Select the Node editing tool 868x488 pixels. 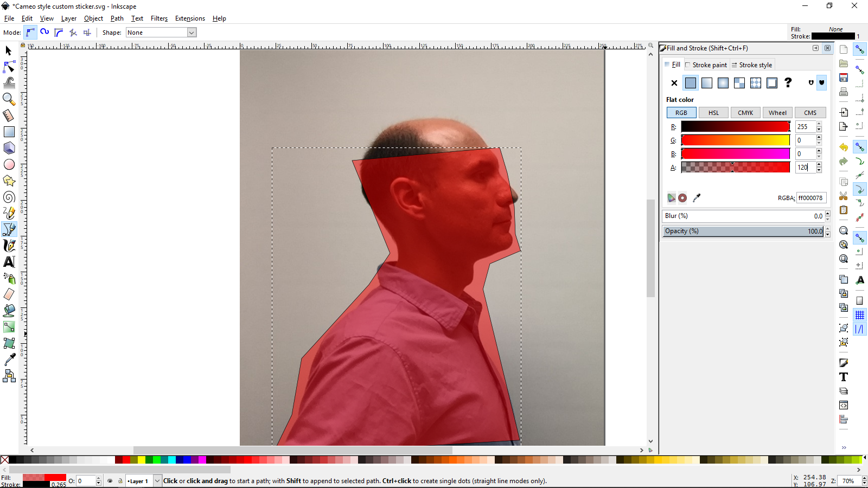(x=9, y=67)
